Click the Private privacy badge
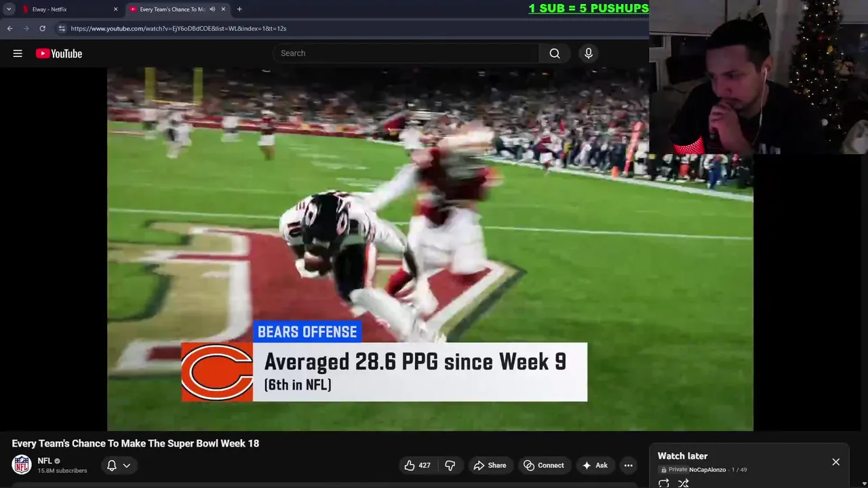The width and height of the screenshot is (868, 488). pos(674,470)
